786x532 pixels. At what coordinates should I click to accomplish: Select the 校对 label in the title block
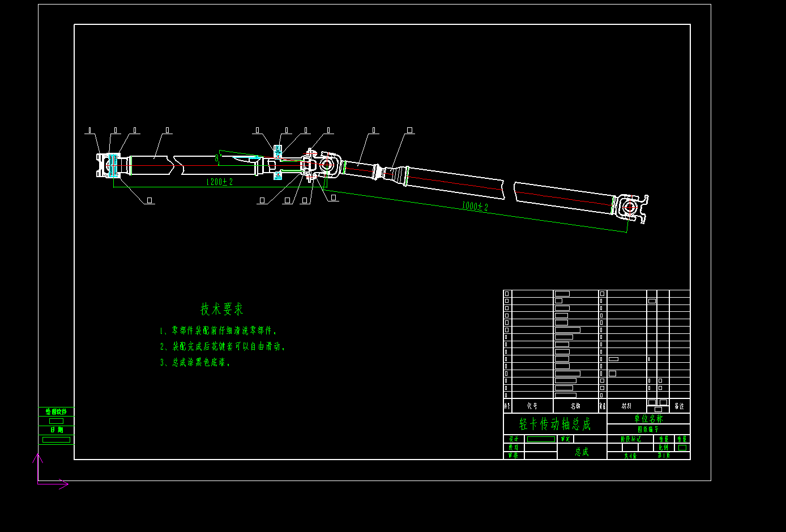514,447
